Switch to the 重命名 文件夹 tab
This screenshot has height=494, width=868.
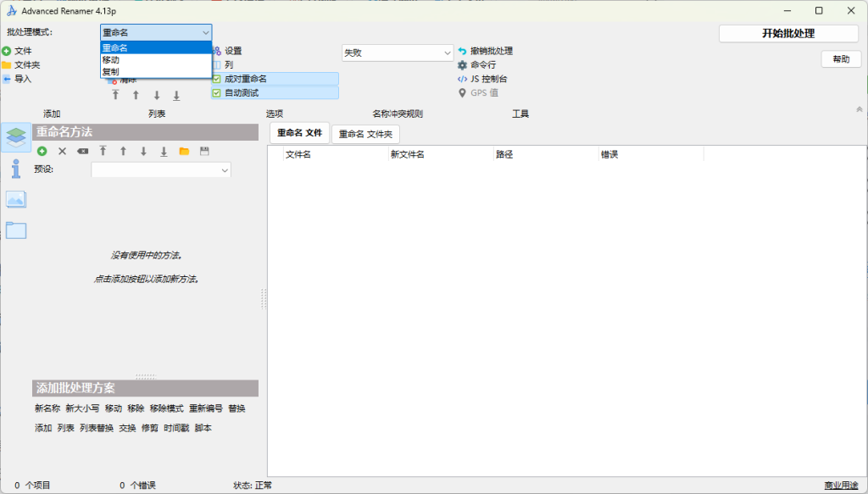[365, 134]
